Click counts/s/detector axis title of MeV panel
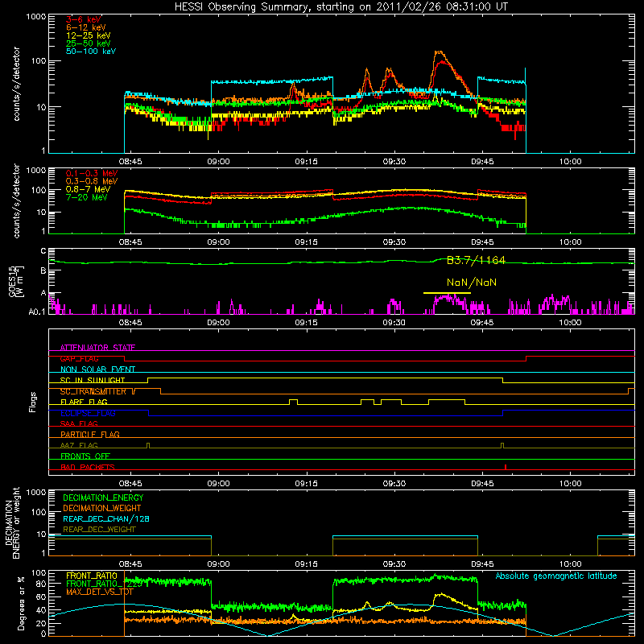Viewport: 644px width, 644px height. coord(16,200)
